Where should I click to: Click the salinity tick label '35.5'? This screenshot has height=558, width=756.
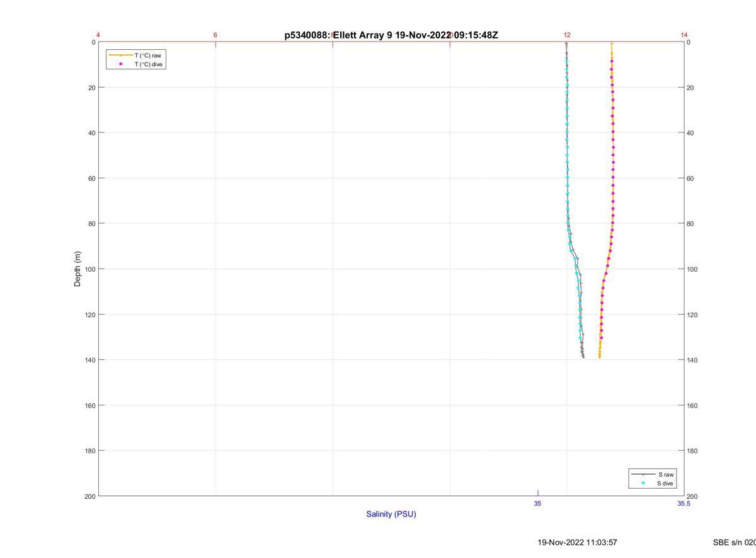pyautogui.click(x=684, y=503)
